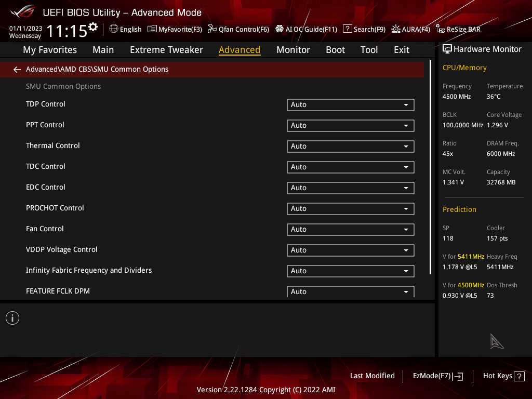Select the PPT Control label
This screenshot has width=532, height=399.
pyautogui.click(x=45, y=125)
